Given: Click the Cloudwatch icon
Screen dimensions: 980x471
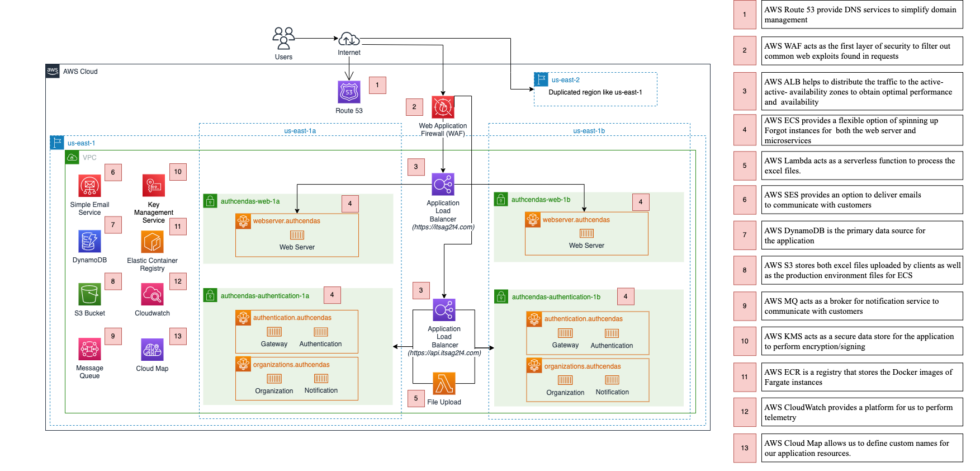Looking at the screenshot, I should [x=152, y=294].
